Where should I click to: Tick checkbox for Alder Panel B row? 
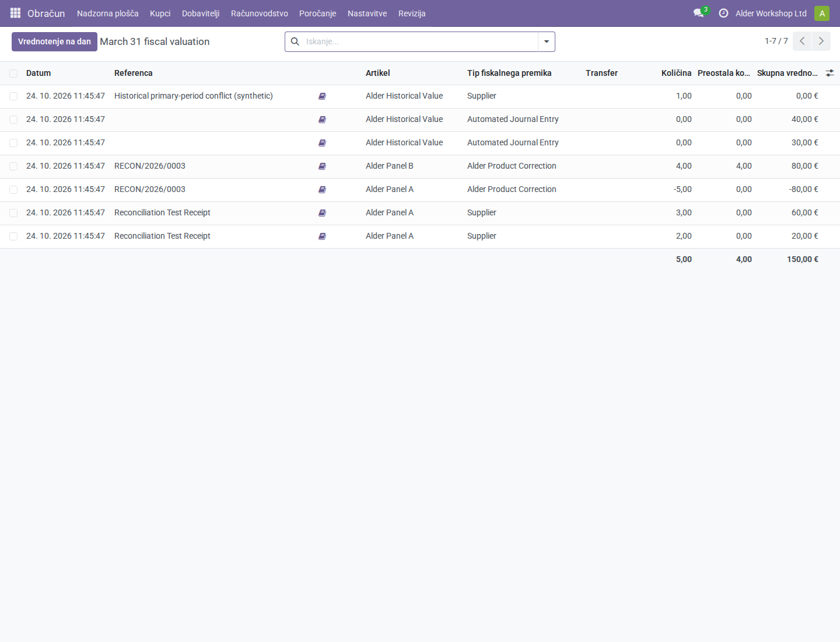point(13,166)
